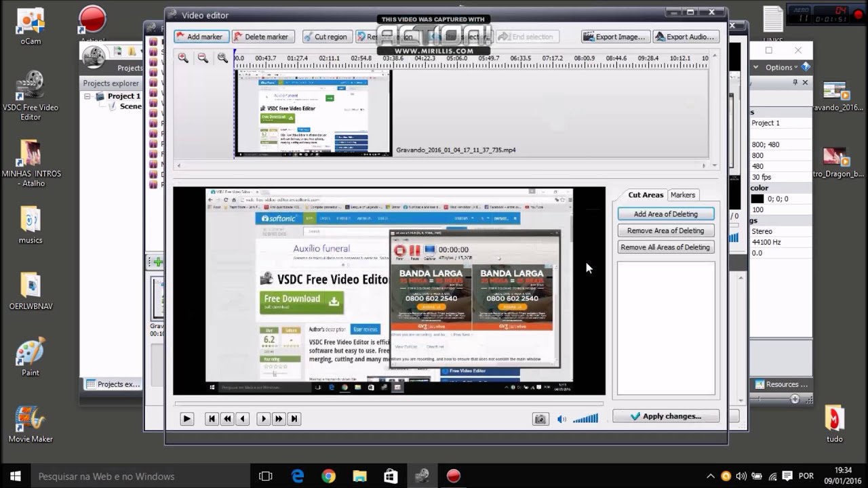Select Scene in the Projects explorer
The image size is (868, 488).
[x=130, y=106]
